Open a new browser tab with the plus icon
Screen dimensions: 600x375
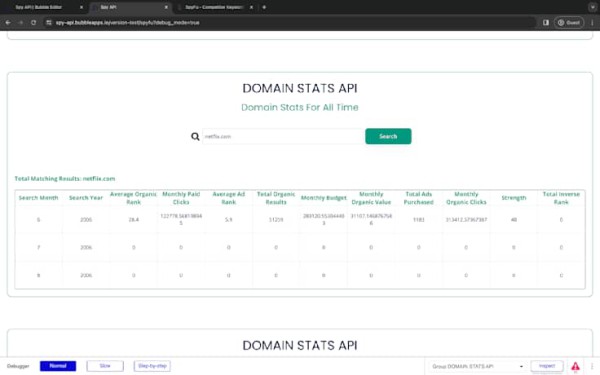[264, 7]
